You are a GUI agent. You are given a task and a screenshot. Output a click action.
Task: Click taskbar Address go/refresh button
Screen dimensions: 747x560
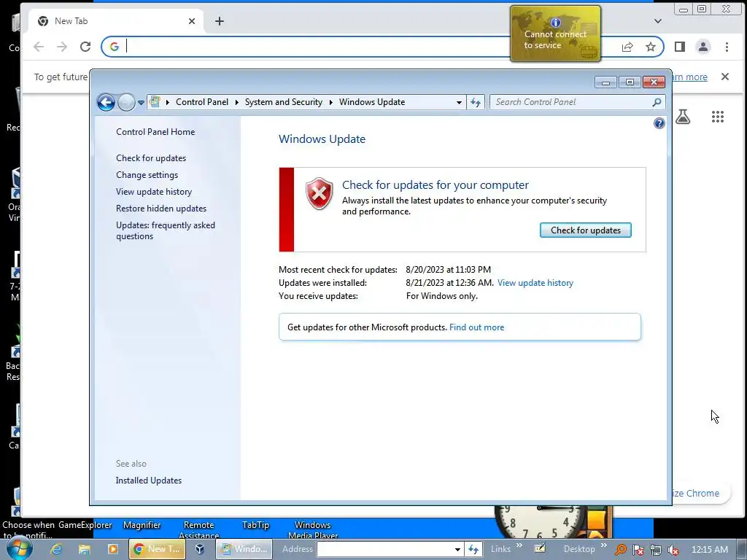tap(473, 549)
